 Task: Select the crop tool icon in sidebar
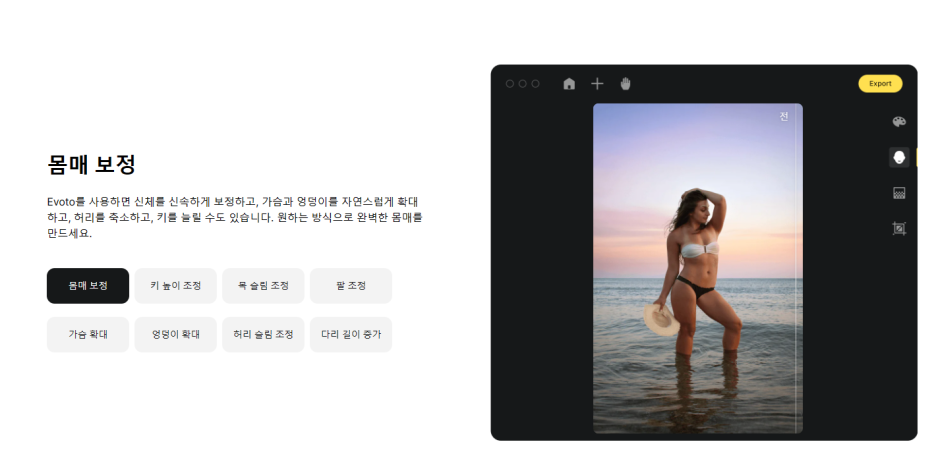[899, 228]
